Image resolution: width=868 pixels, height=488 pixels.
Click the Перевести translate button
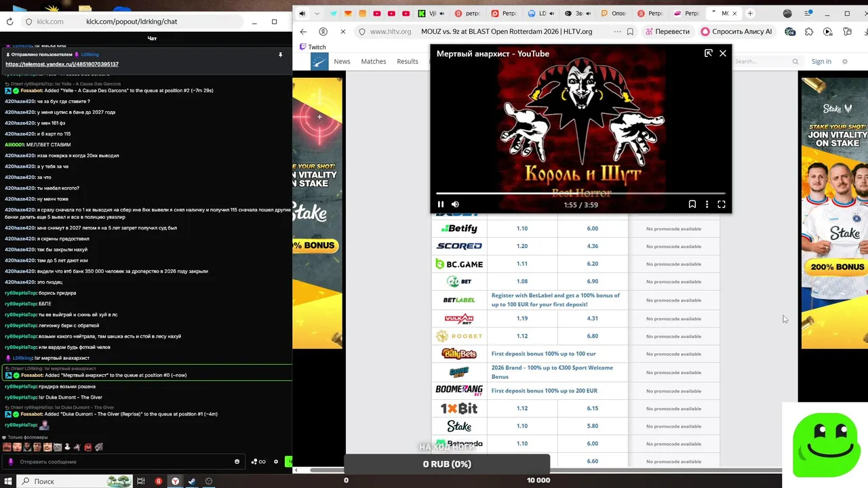point(668,31)
